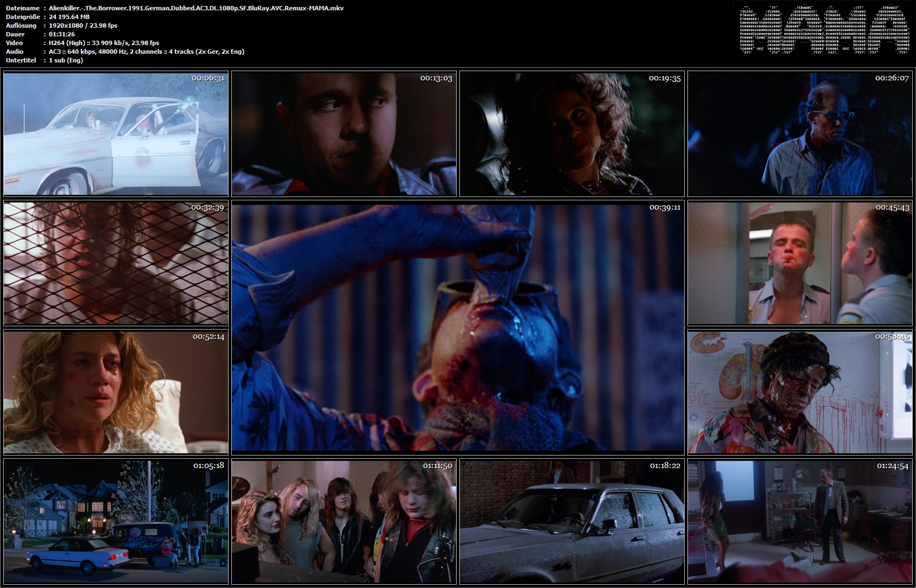This screenshot has height=588, width=916.
Task: Open the curly-haired woman thumbnail at 00:19:35
Action: pos(572,134)
